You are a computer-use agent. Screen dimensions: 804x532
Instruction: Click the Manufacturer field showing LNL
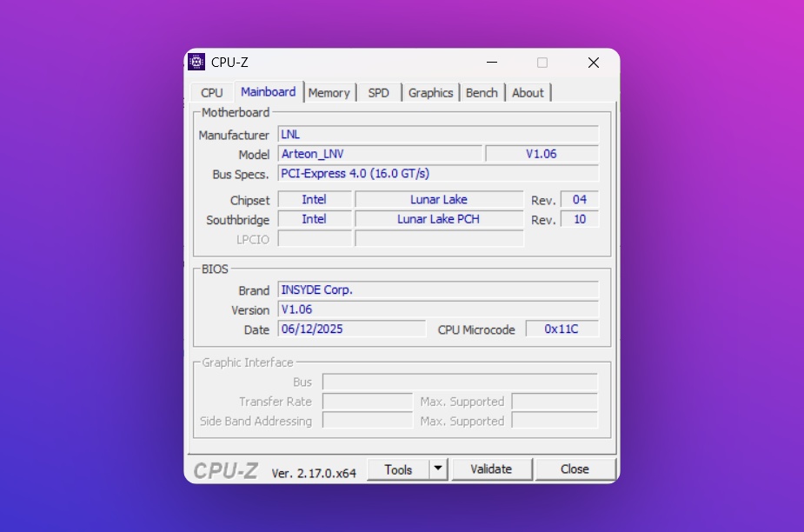coord(438,135)
